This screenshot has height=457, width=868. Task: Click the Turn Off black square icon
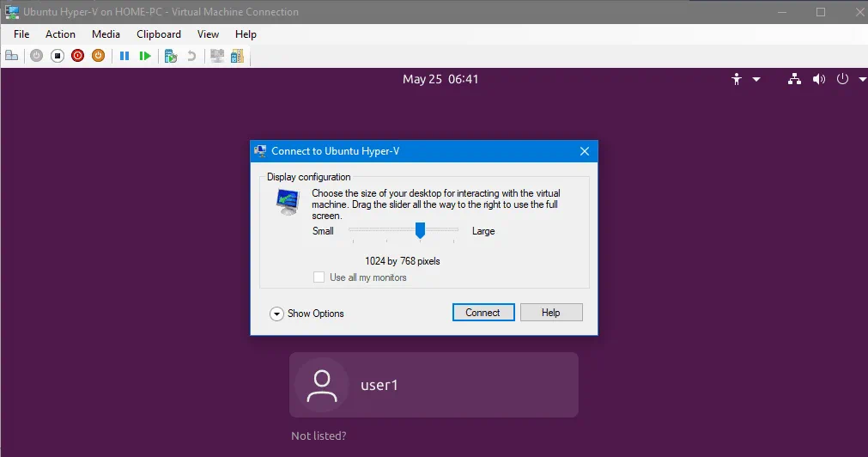click(57, 56)
